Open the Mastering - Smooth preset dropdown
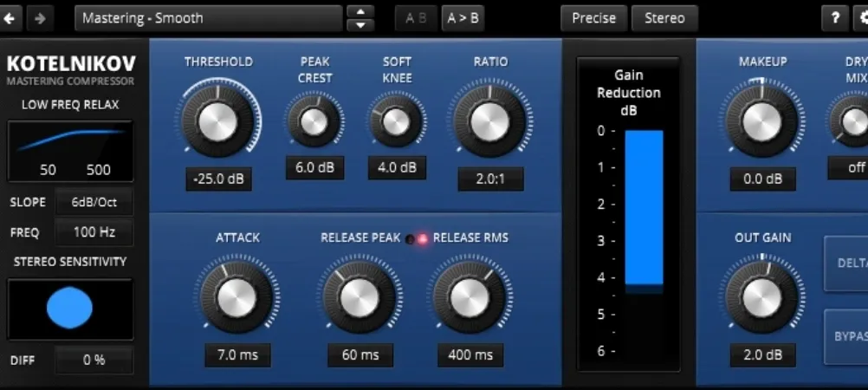 pos(208,17)
